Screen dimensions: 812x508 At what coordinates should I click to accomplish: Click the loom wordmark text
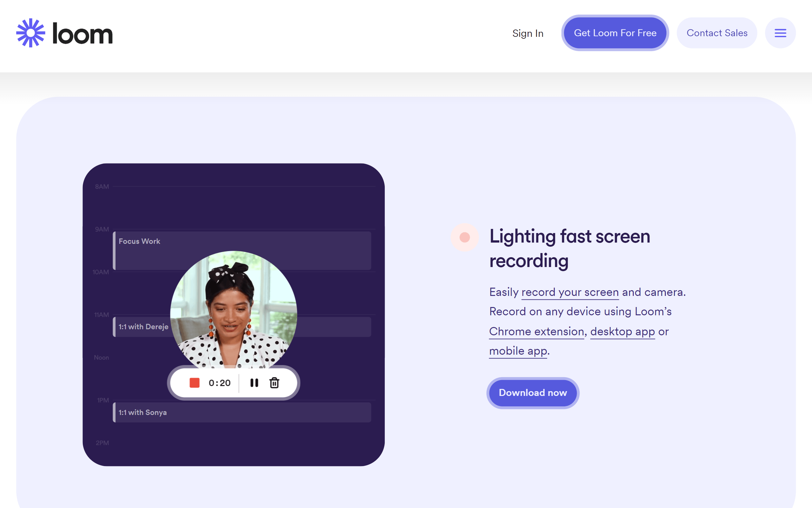82,33
